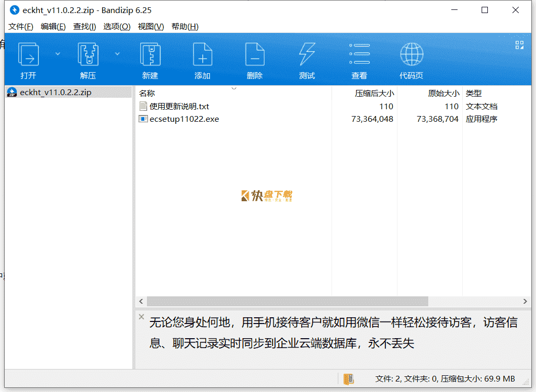
Task: Click the 文本文档 type cell
Action: tap(481, 106)
